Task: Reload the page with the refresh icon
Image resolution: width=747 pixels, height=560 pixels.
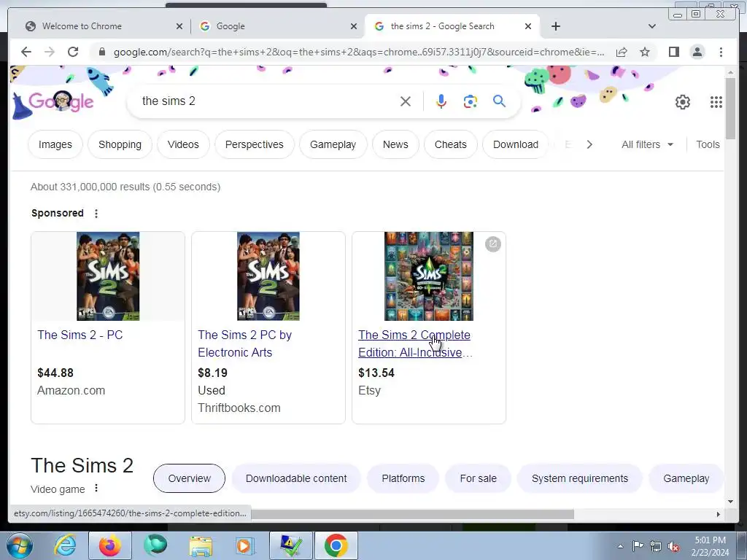Action: (73, 52)
